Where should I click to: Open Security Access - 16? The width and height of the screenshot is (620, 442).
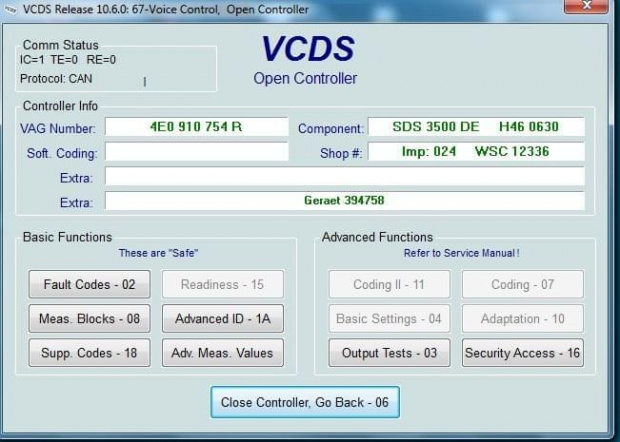tap(523, 353)
